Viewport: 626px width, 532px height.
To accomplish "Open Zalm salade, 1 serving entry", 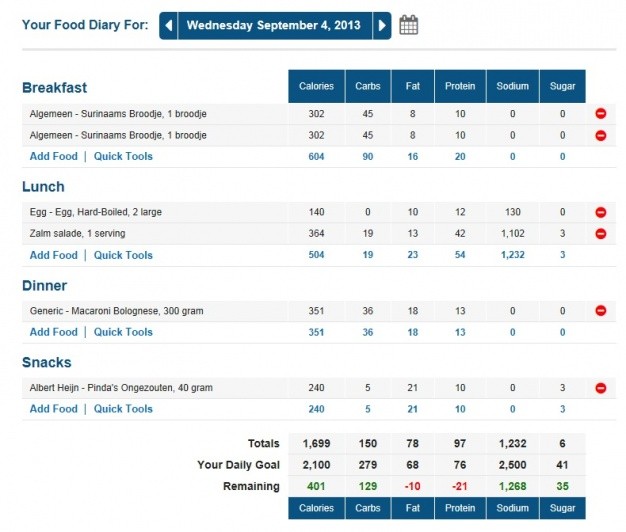I will point(79,234).
